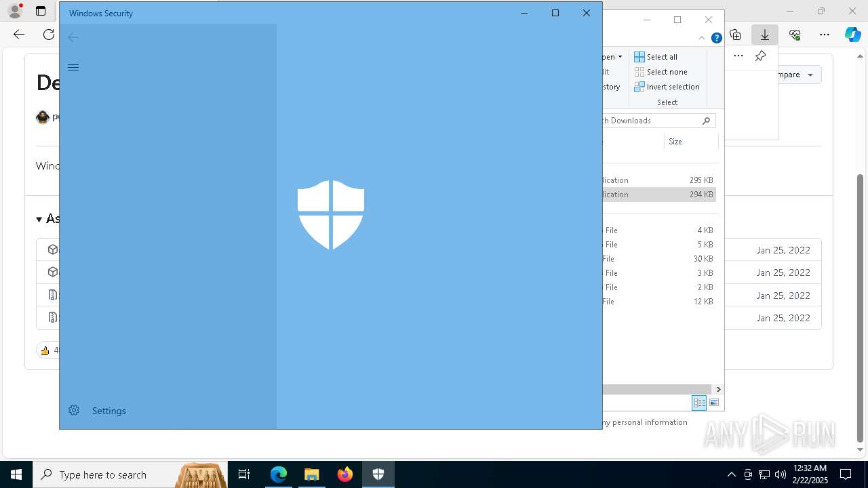Click the release author avatar

click(43, 117)
